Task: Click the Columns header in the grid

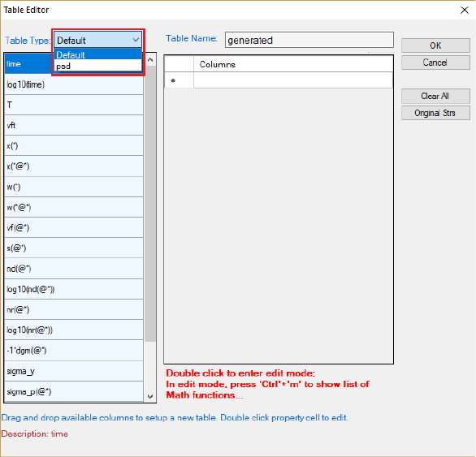Action: [x=293, y=64]
